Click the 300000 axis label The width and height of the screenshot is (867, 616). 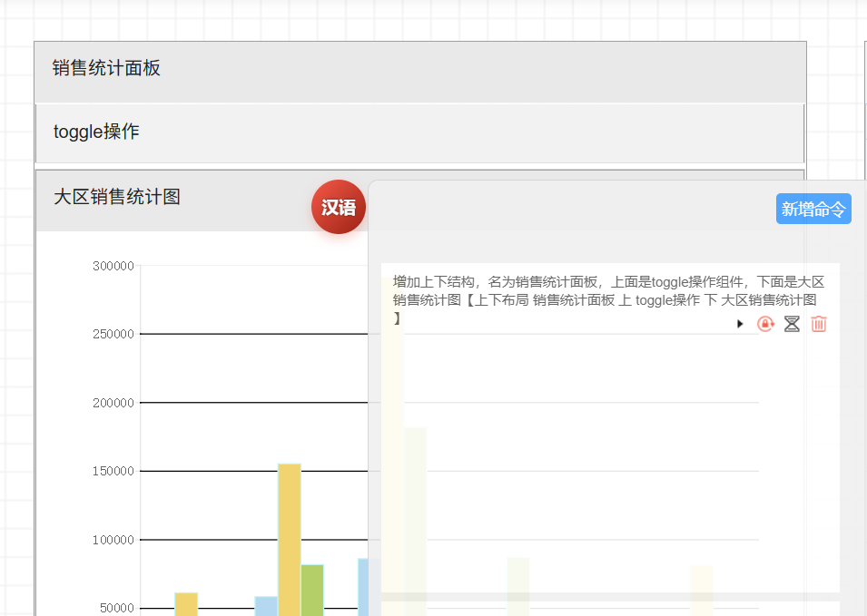click(x=113, y=267)
